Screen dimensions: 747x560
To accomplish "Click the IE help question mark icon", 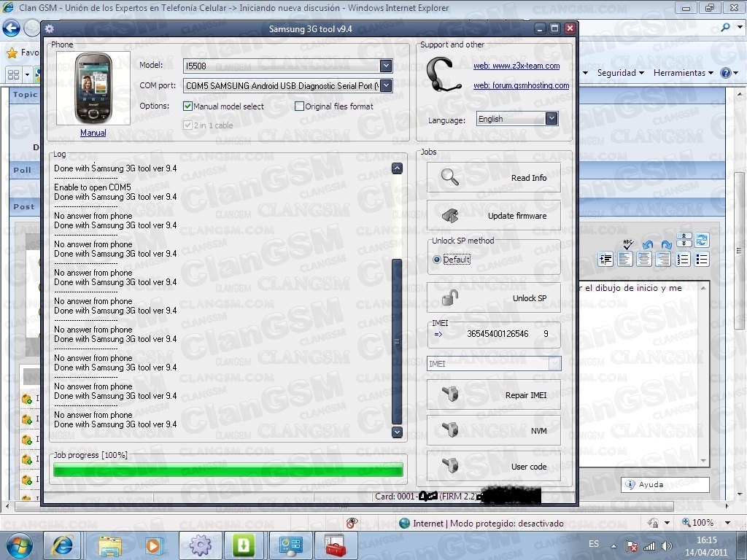I will (726, 73).
